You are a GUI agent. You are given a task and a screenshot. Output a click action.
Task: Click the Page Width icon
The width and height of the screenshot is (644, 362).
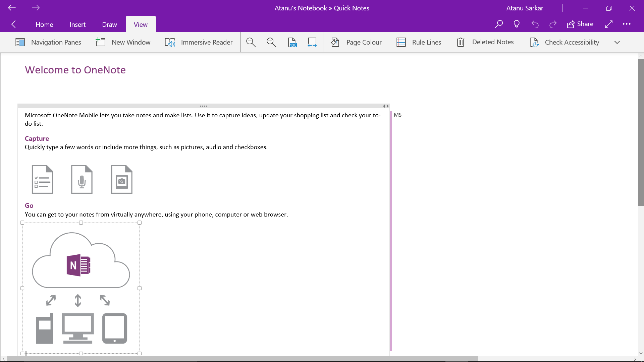pos(312,42)
